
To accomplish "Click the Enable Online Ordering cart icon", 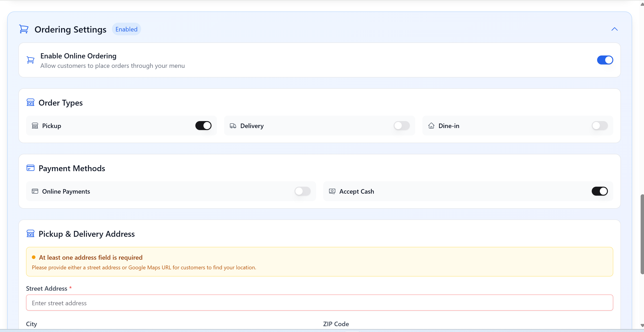I will tap(31, 60).
